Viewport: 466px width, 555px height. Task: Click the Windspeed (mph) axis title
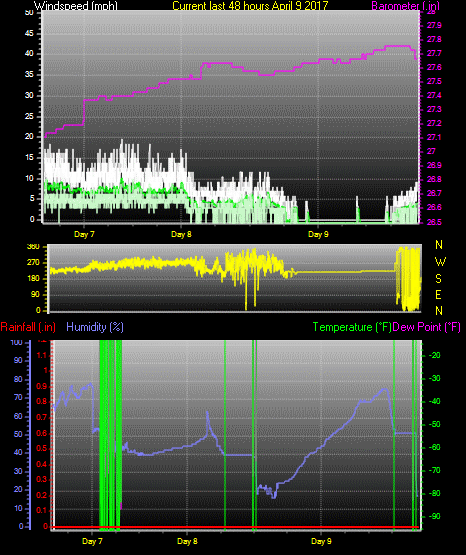coord(76,6)
